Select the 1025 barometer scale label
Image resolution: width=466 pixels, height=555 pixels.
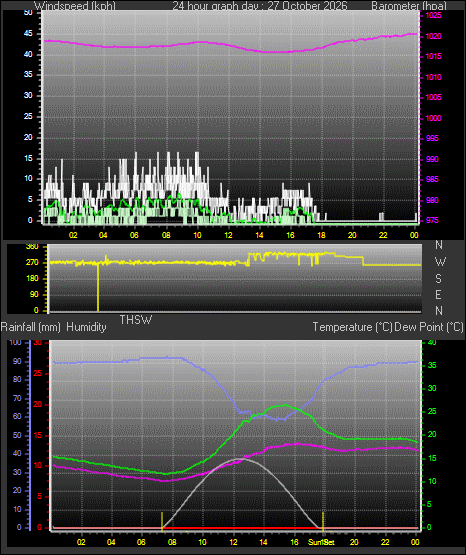433,16
